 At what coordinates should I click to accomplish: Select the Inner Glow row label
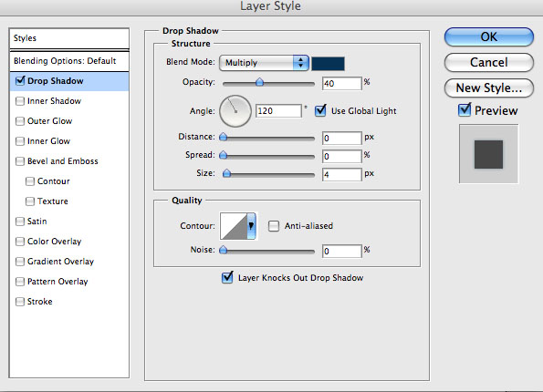click(49, 141)
